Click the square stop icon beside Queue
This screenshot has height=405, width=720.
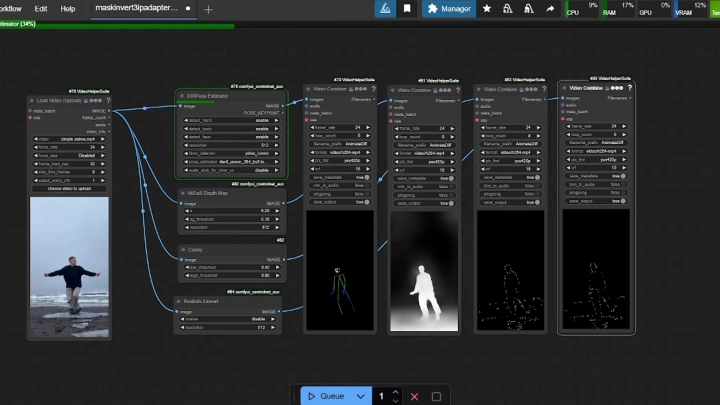(x=436, y=396)
